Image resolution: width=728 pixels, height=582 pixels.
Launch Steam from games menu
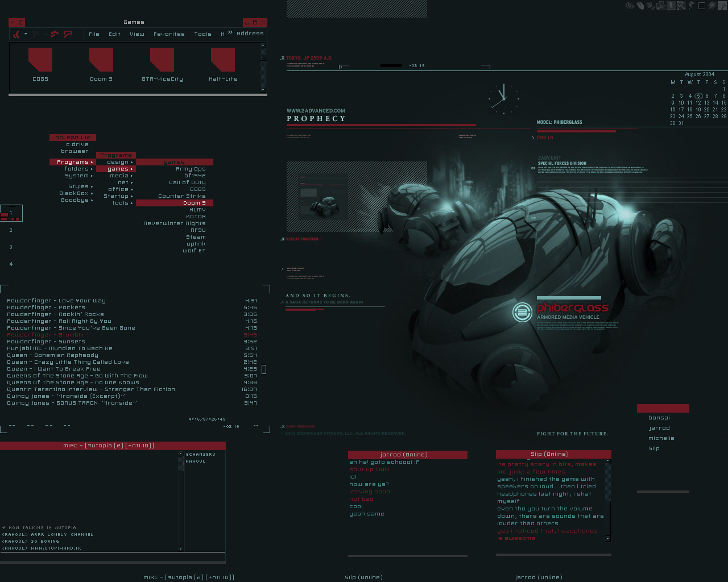coord(175,237)
